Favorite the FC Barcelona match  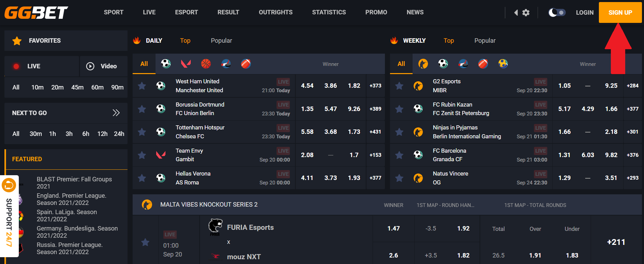(399, 155)
